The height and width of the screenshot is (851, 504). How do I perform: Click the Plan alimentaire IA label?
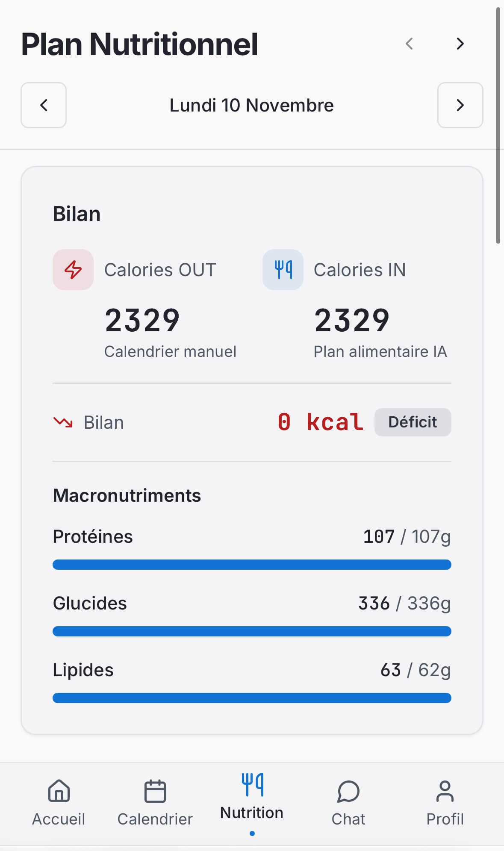coord(380,351)
